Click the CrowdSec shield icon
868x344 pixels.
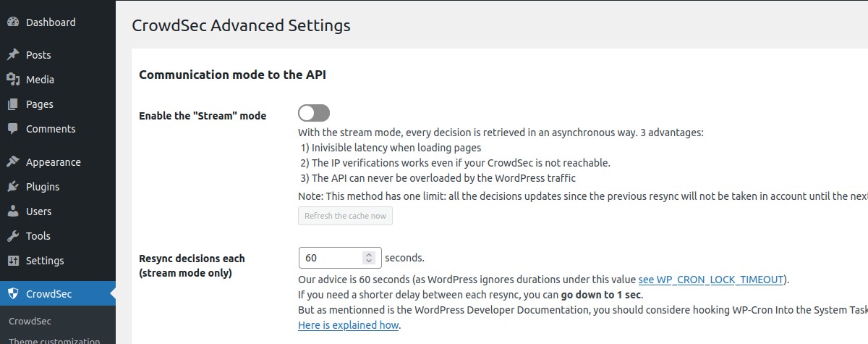(13, 294)
